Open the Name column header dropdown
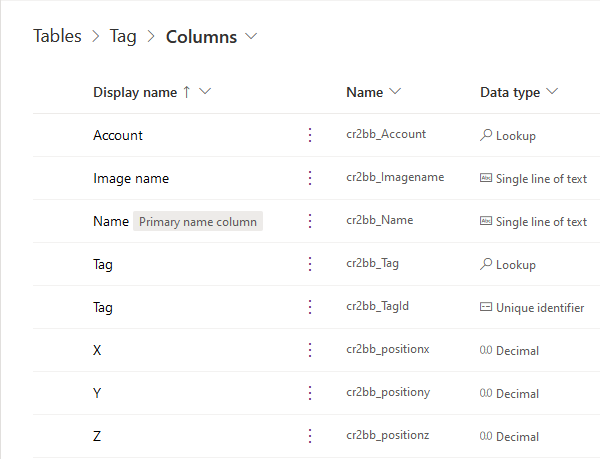 [395, 92]
